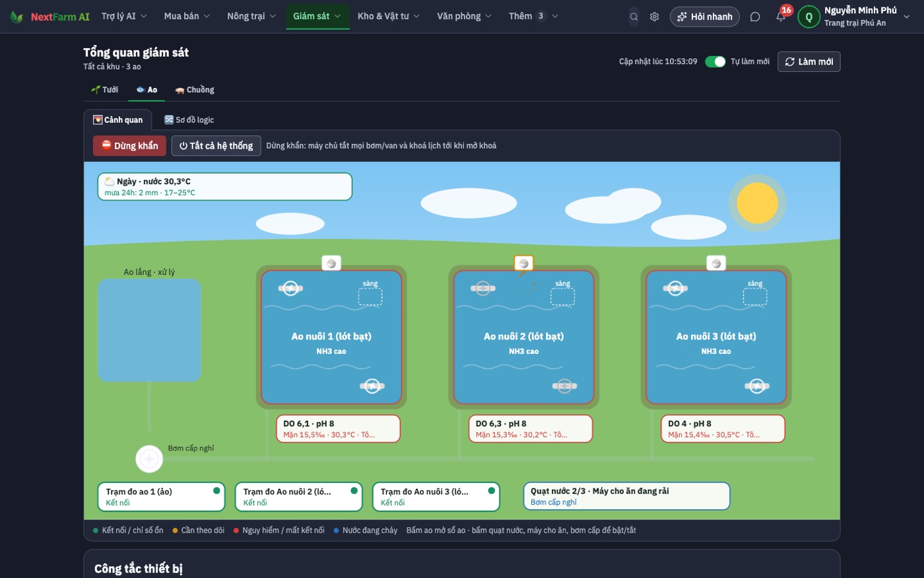Click the feeder above Ao nuôi 3
The image size is (924, 578).
point(716,263)
